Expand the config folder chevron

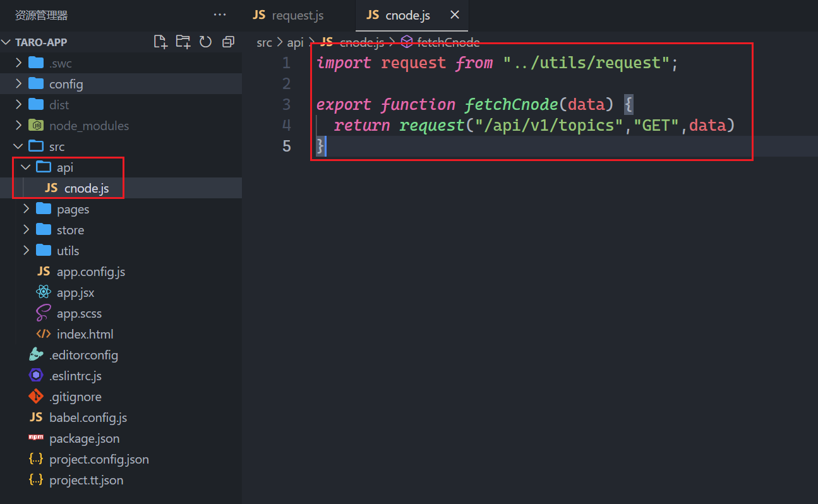(x=18, y=84)
